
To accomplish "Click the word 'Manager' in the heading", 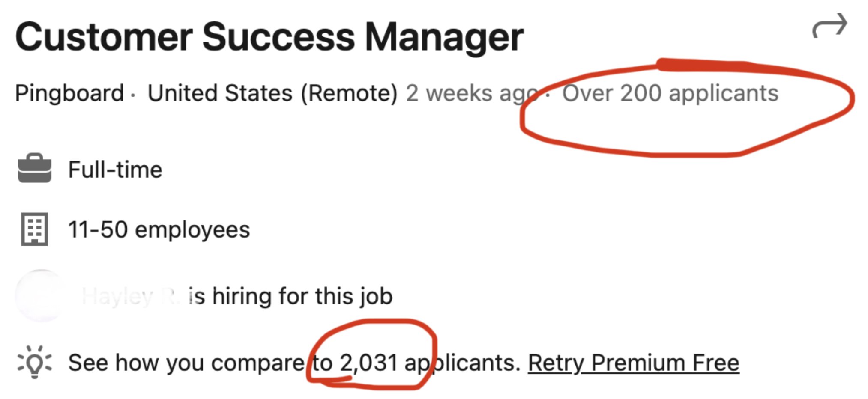I will click(x=444, y=37).
